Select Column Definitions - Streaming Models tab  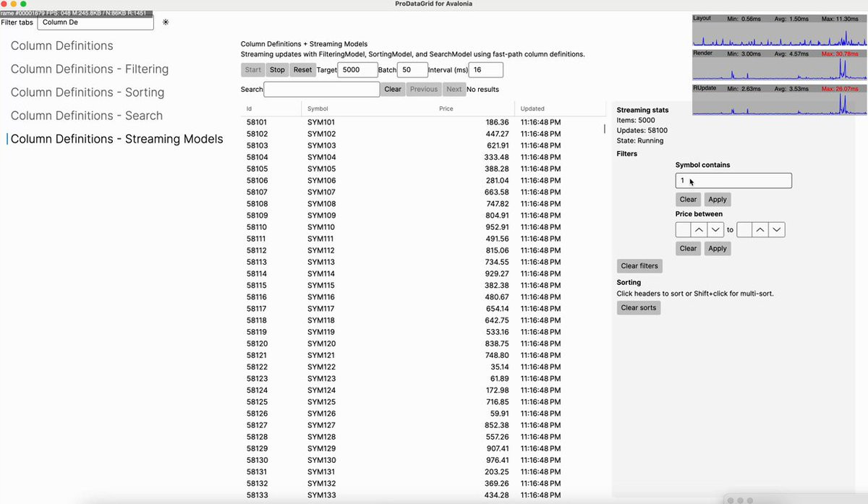point(116,139)
